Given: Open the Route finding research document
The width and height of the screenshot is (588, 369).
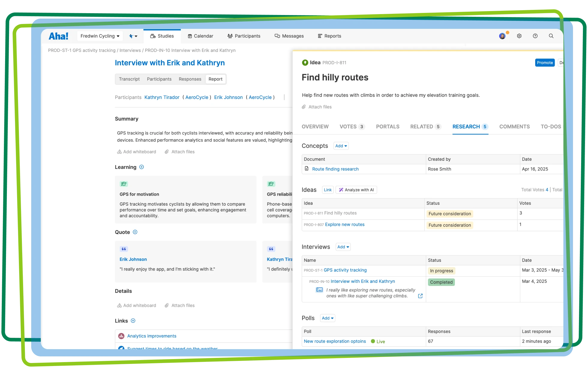Looking at the screenshot, I should [335, 169].
